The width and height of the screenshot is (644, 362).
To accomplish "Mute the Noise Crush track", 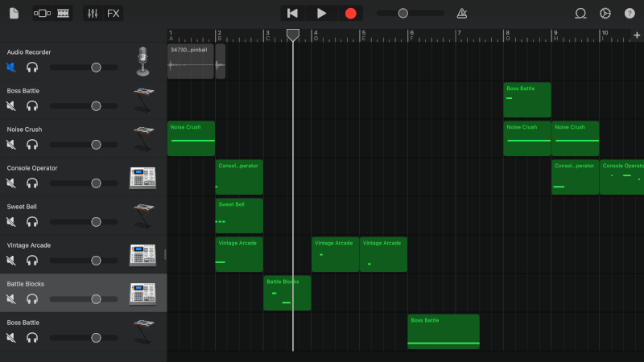I will pos(11,145).
